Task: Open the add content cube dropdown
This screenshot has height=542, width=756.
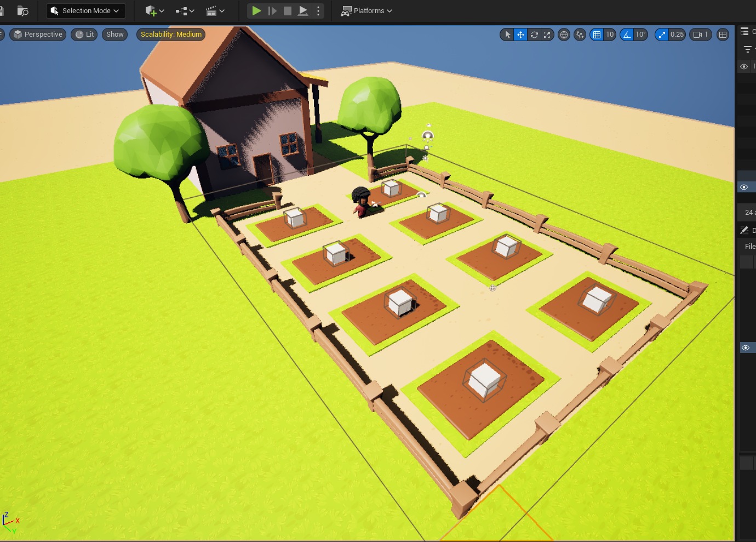Action: point(154,10)
